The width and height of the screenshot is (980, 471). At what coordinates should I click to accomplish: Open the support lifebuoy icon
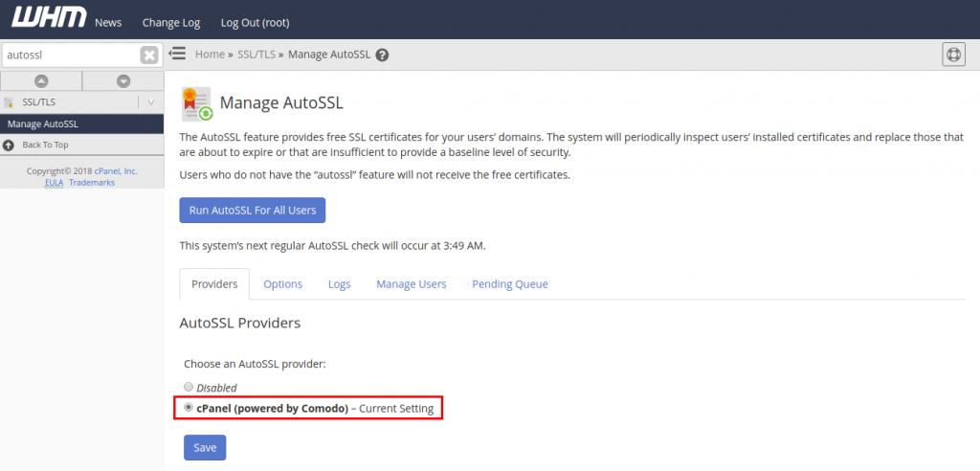tap(954, 55)
